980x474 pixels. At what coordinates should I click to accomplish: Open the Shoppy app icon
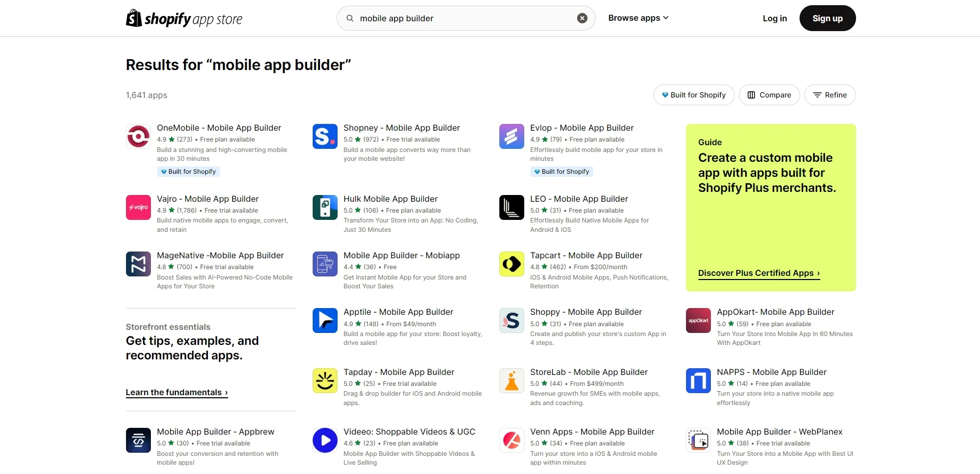512,320
